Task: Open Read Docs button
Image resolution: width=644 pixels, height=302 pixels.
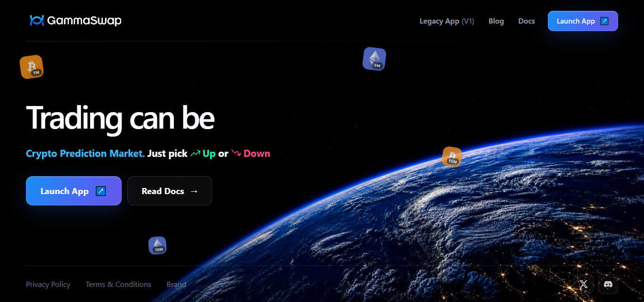Action: 170,191
